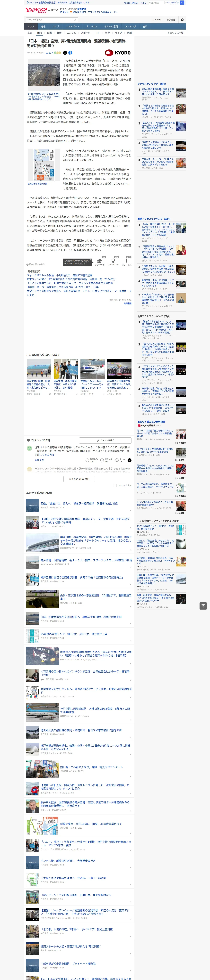Image resolution: width=210 pixels, height=980 pixels.
Task: Open 新幹で東京―羽田18分に article
Action: [x=91, y=824]
